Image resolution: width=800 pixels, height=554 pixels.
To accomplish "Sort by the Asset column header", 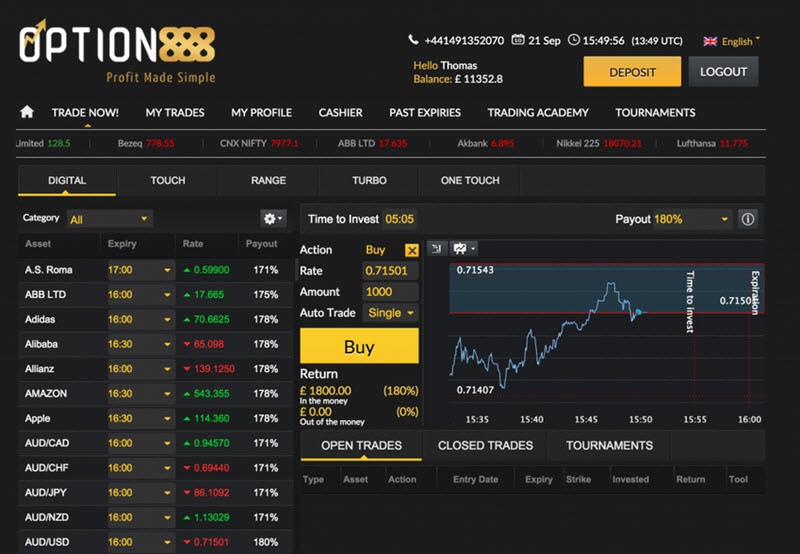I will point(38,244).
